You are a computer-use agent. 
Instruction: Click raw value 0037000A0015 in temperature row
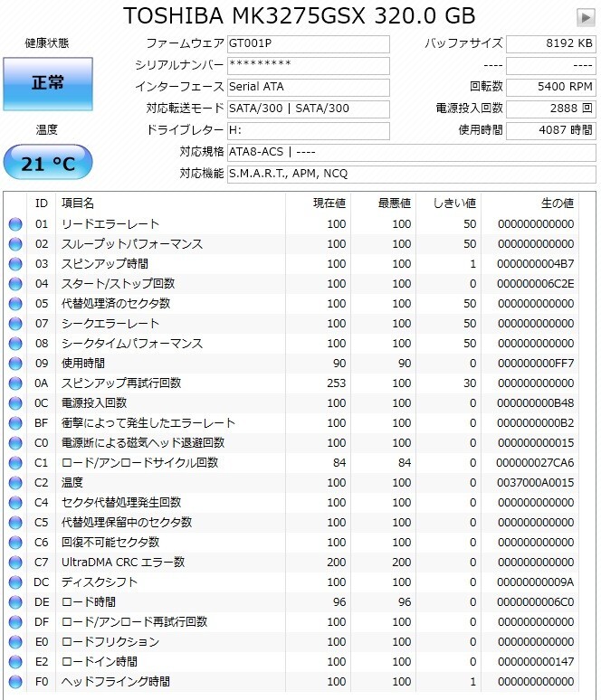pos(535,483)
